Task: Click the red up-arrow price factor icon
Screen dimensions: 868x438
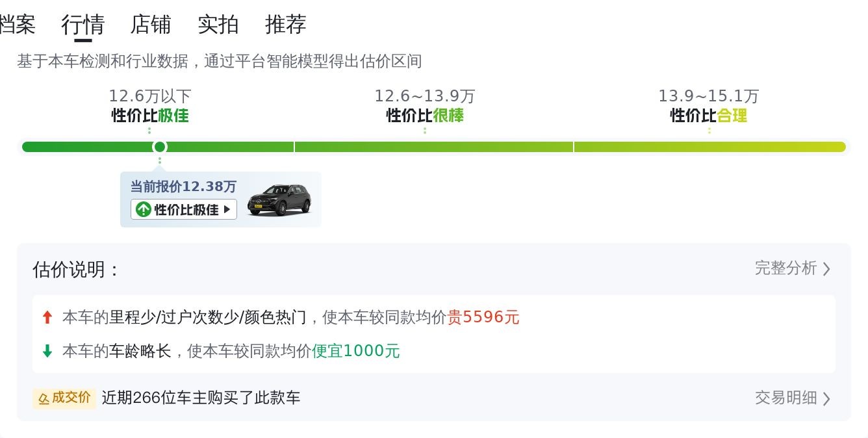Action: pyautogui.click(x=47, y=318)
